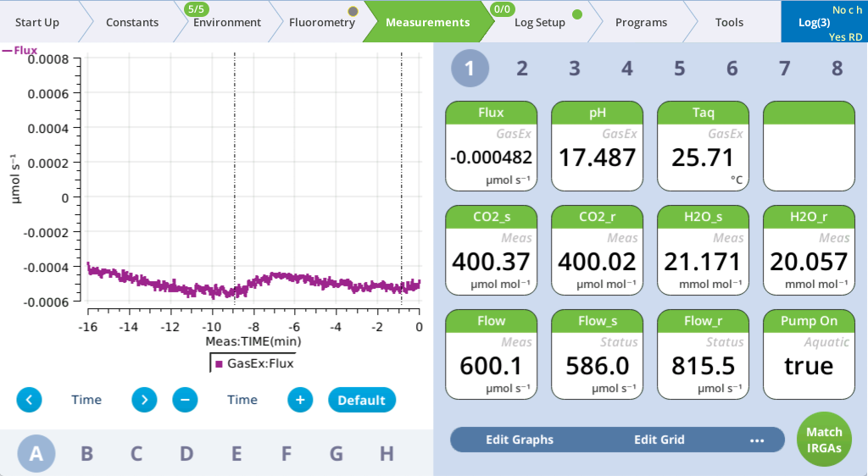Reset graph with Default button
The image size is (868, 476).
pos(362,400)
